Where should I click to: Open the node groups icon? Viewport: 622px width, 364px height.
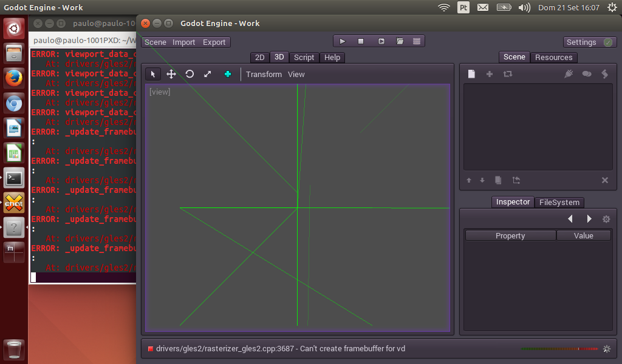[x=587, y=74]
